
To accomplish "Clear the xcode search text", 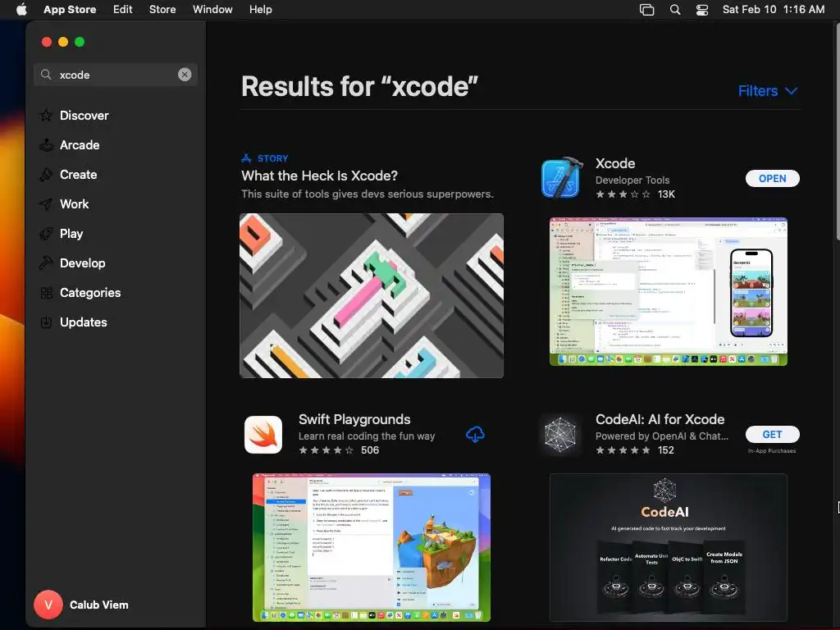I will [185, 75].
